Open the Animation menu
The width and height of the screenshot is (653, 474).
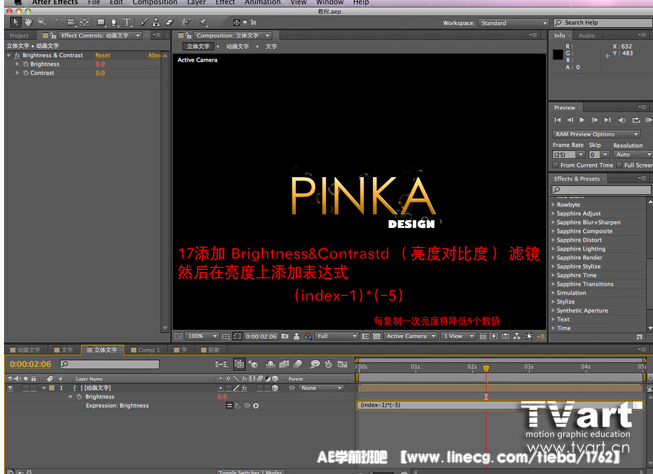point(262,2)
